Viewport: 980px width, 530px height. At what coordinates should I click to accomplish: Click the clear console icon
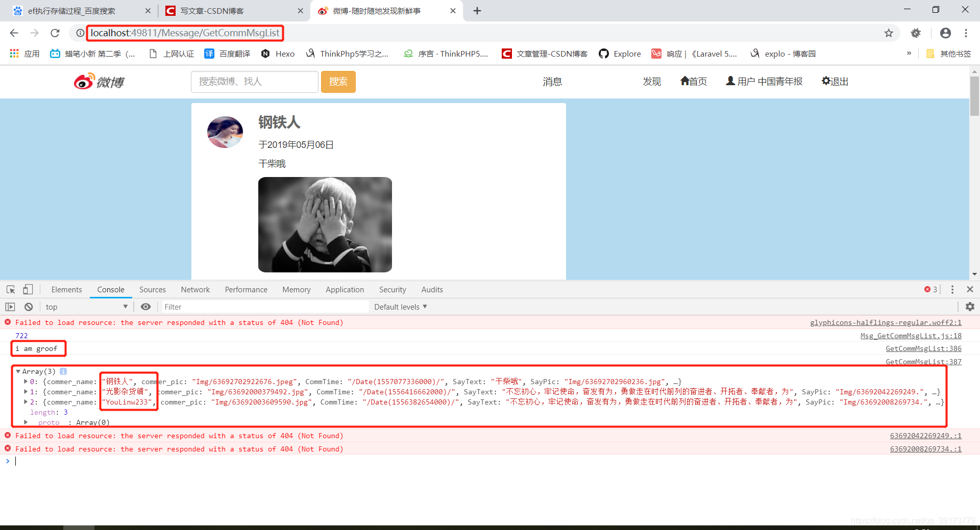(x=29, y=307)
